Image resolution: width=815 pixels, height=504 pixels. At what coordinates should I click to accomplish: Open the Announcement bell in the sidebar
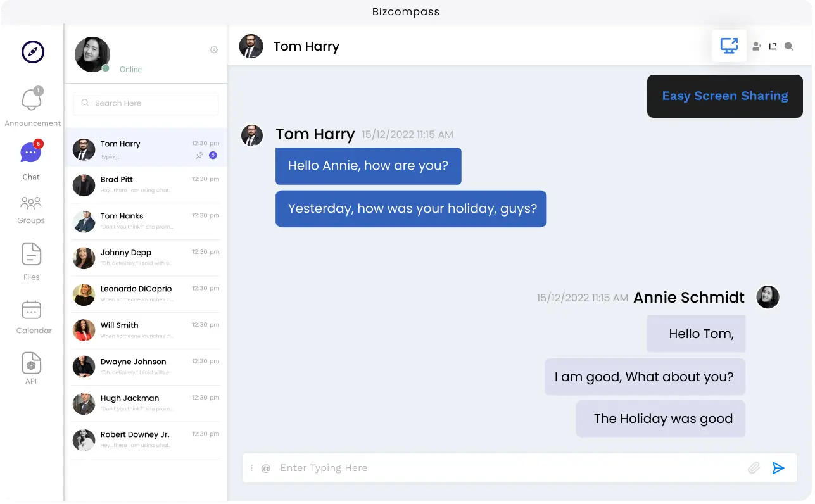click(32, 100)
